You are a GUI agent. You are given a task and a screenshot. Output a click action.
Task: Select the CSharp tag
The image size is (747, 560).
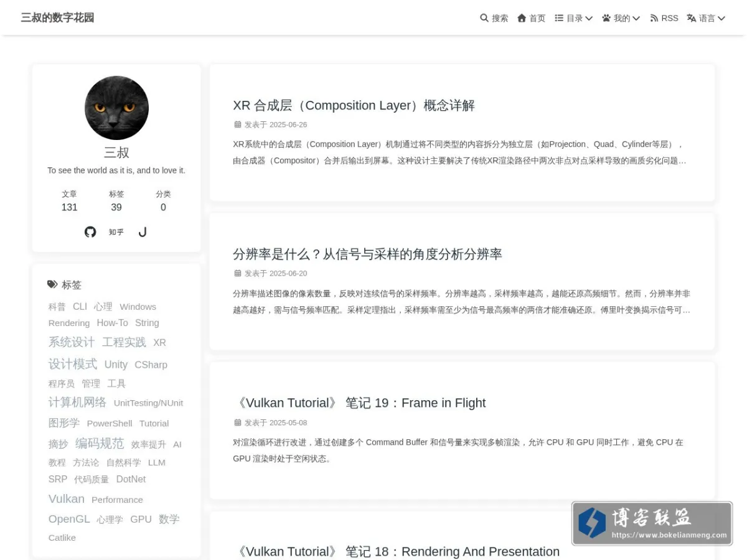(x=151, y=365)
